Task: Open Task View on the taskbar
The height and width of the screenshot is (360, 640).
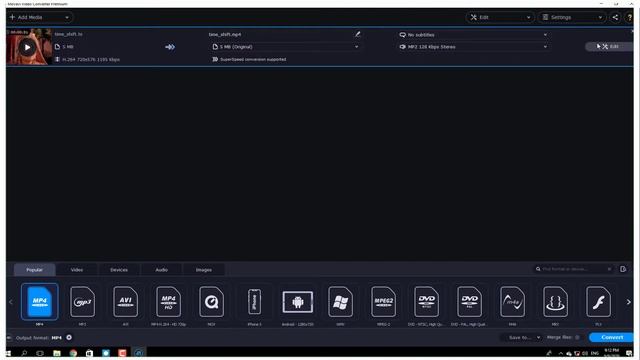Action: (40, 353)
